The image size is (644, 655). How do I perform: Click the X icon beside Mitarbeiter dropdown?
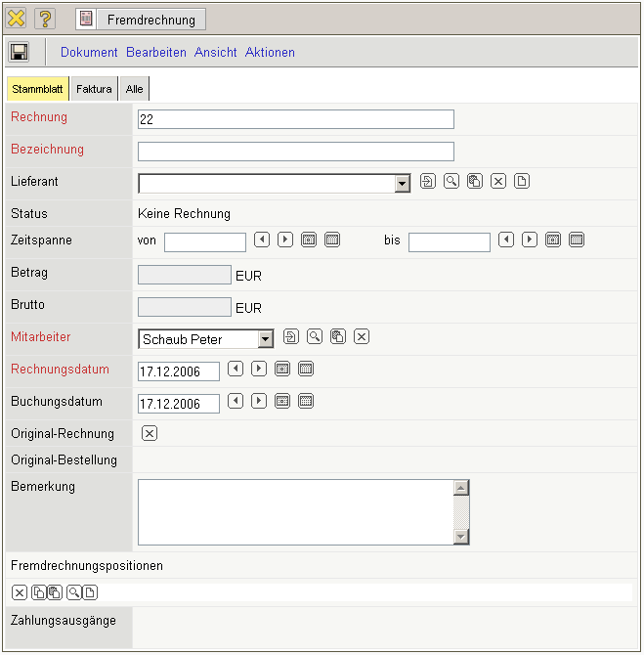point(362,336)
